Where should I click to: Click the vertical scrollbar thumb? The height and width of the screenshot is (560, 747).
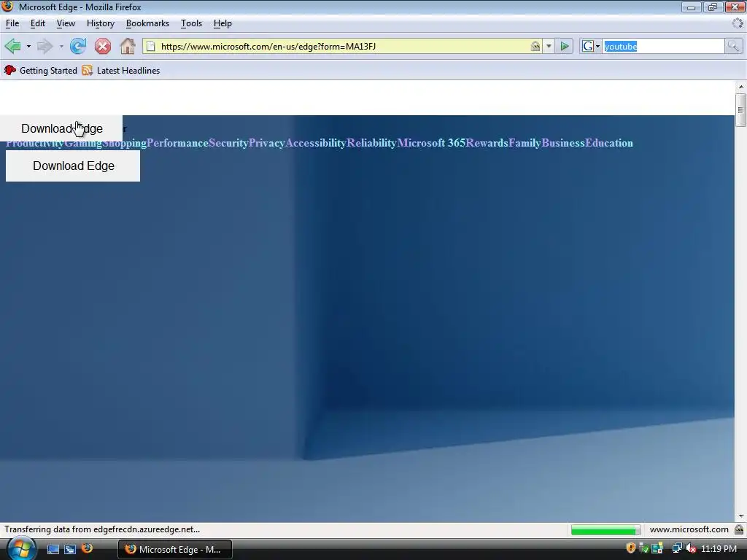pos(740,110)
